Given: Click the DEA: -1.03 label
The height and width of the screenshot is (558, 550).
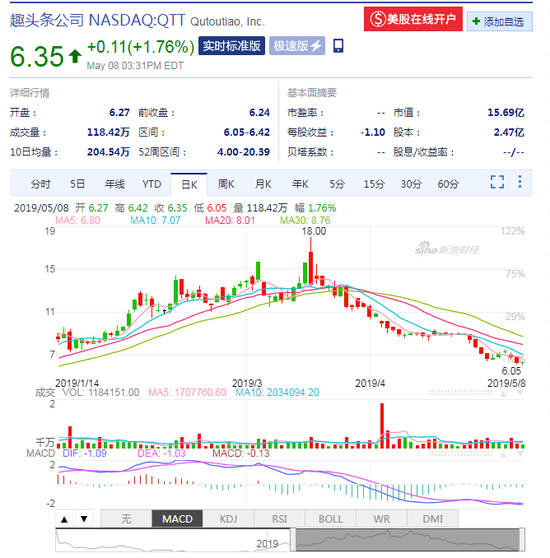Looking at the screenshot, I should [x=162, y=453].
